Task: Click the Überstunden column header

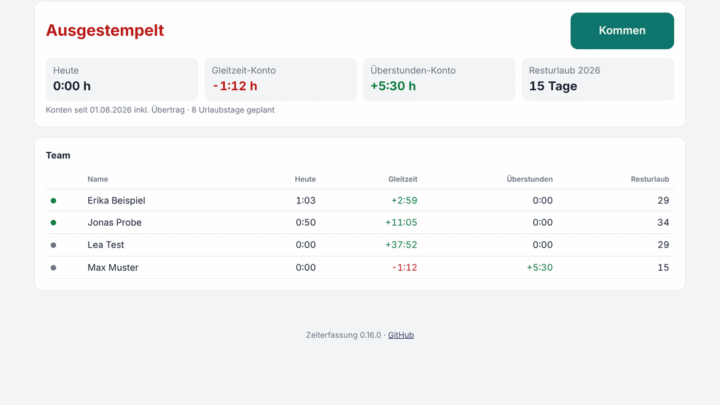Action: pos(529,179)
